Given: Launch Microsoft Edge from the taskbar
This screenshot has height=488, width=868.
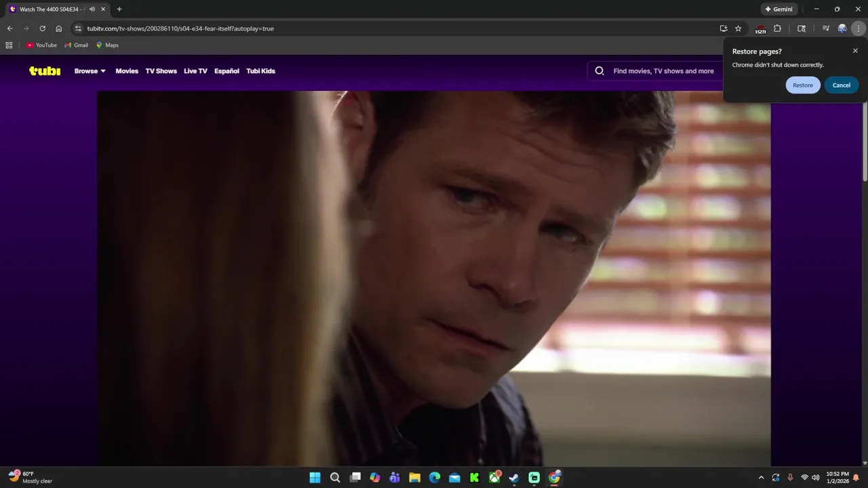Looking at the screenshot, I should 435,478.
